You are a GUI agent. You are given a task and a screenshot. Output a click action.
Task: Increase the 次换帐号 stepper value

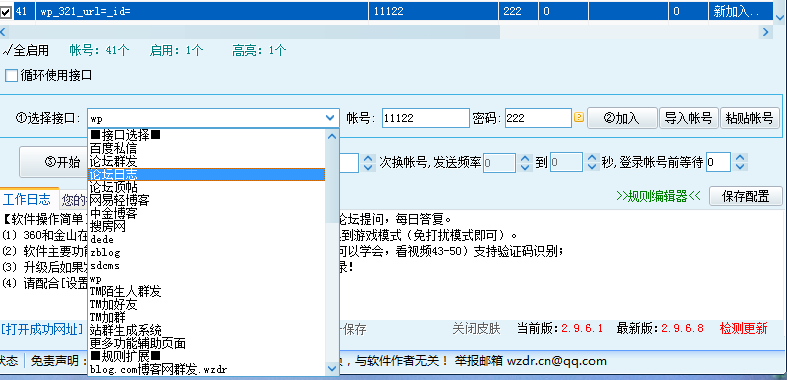click(368, 158)
